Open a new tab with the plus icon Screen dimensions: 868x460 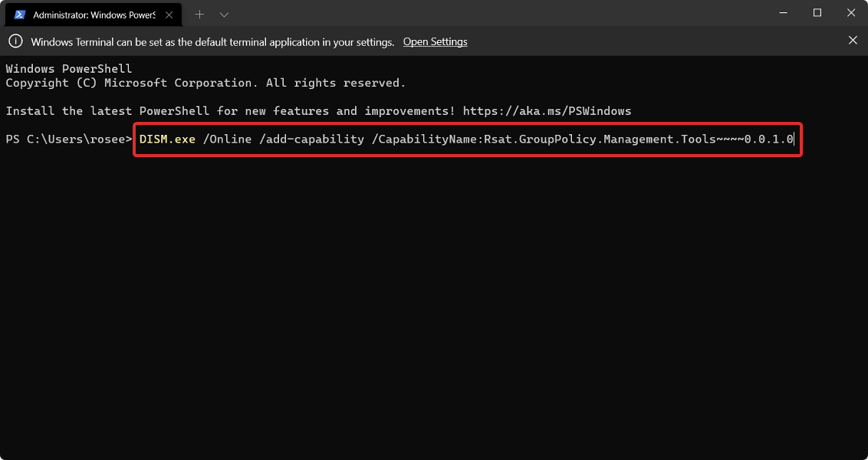pyautogui.click(x=199, y=14)
